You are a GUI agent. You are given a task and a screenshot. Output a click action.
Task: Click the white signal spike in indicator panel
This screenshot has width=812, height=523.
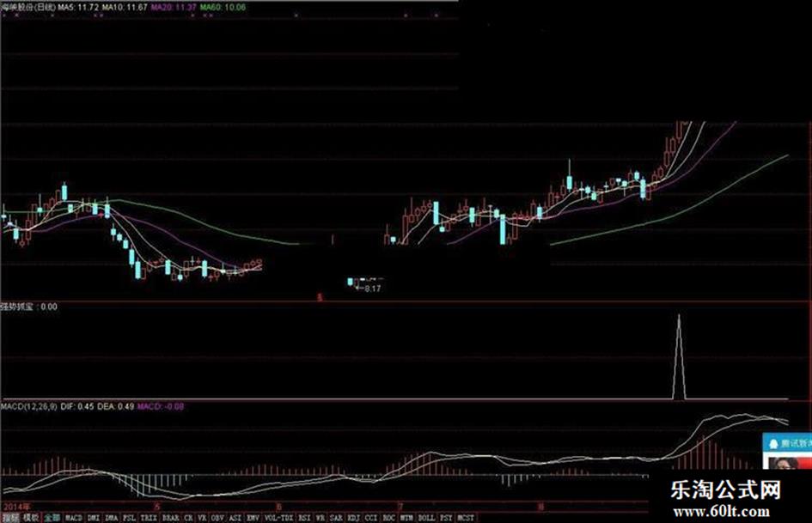(679, 356)
